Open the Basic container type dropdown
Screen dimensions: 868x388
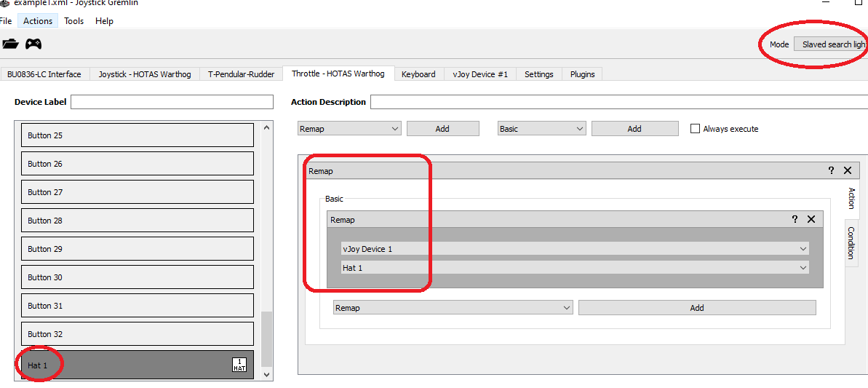pyautogui.click(x=542, y=128)
